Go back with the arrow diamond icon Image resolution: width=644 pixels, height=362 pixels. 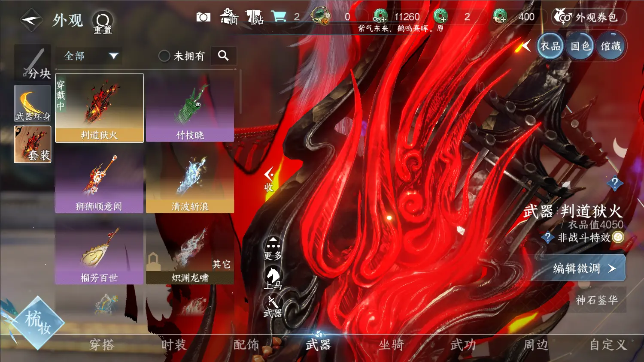click(31, 20)
